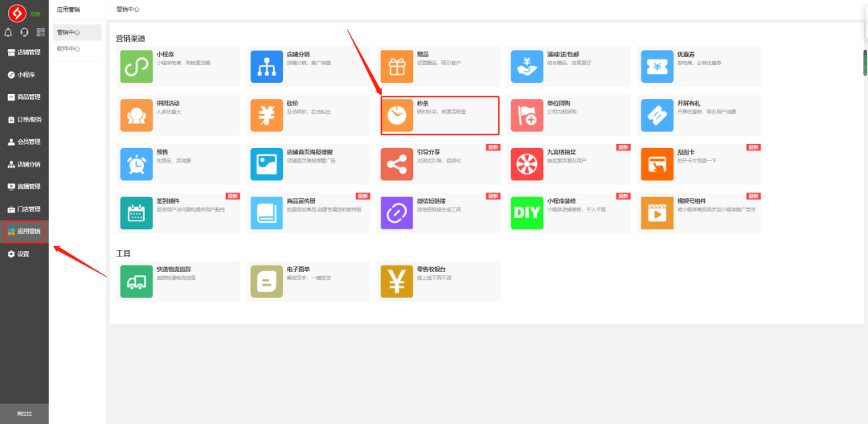
Task: Open the 签到插件 calendar icon
Action: (x=136, y=213)
